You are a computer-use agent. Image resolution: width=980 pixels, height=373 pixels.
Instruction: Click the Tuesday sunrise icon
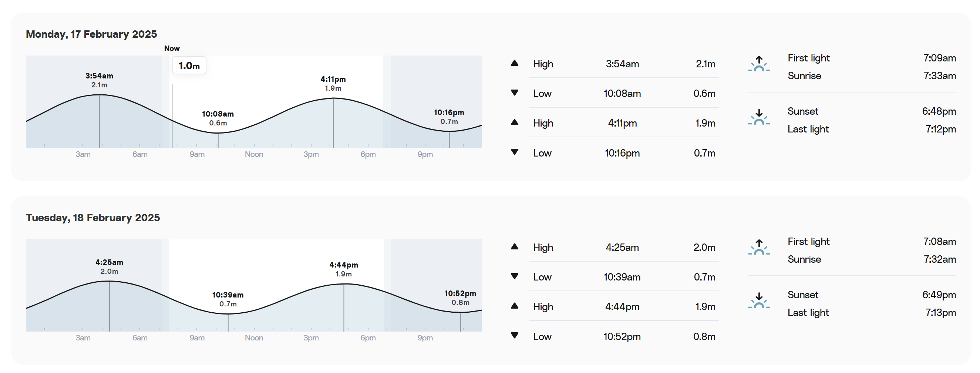[759, 248]
